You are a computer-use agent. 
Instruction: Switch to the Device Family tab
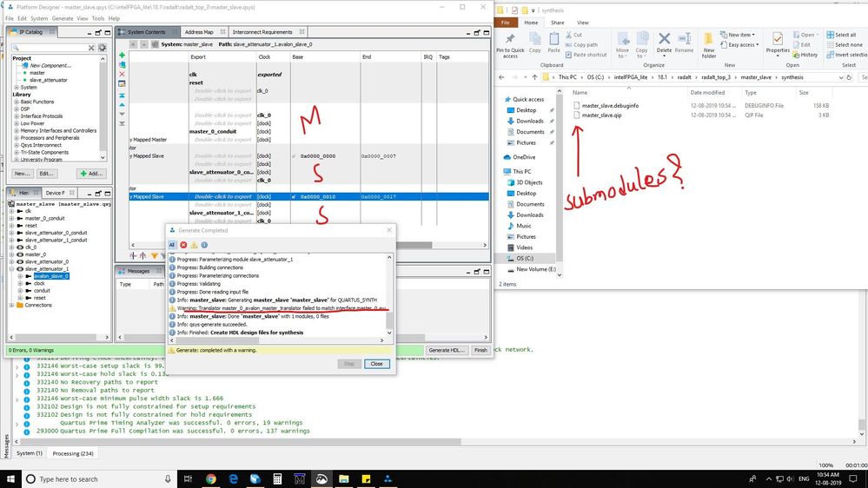click(55, 193)
